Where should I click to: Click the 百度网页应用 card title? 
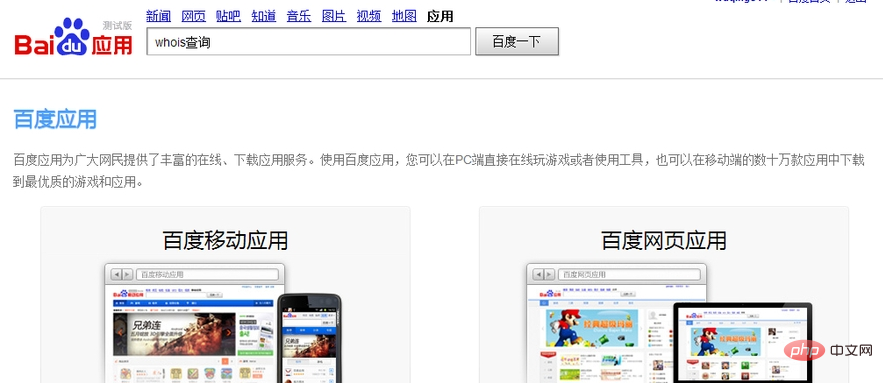pos(664,241)
